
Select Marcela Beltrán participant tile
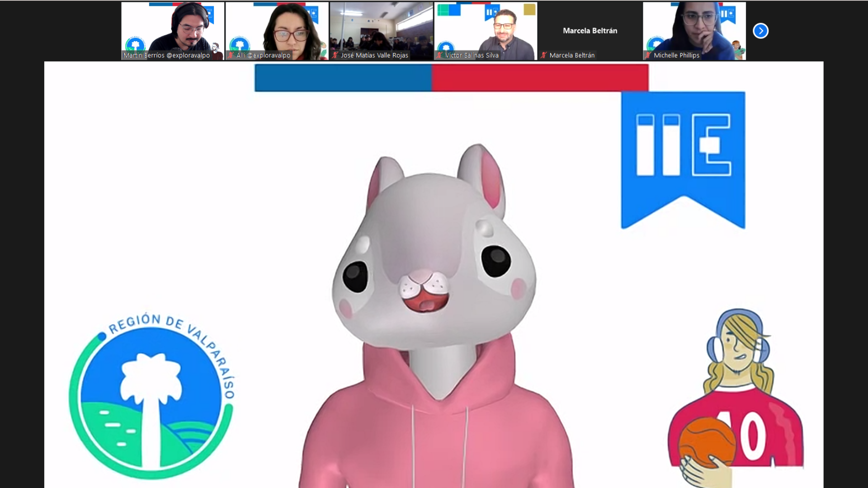(590, 31)
